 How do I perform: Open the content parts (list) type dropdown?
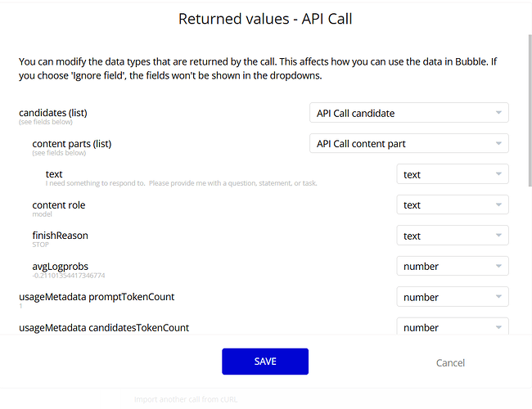408,144
